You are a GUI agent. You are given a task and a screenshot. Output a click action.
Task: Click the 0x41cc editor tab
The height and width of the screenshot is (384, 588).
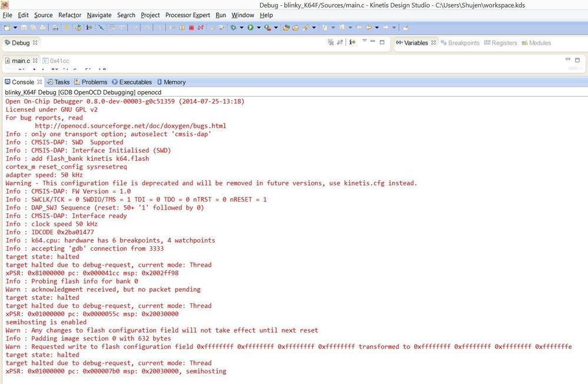[x=58, y=61]
